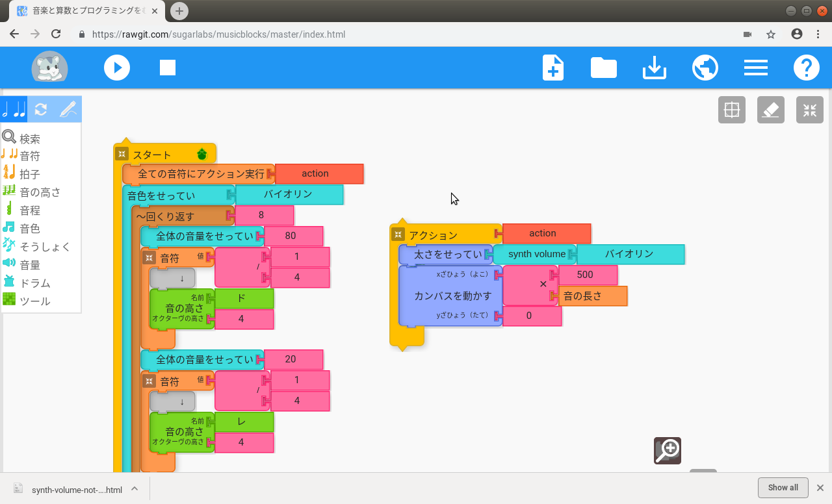Viewport: 832px width, 504px height.
Task: Open the ドラム palette
Action: click(26, 283)
